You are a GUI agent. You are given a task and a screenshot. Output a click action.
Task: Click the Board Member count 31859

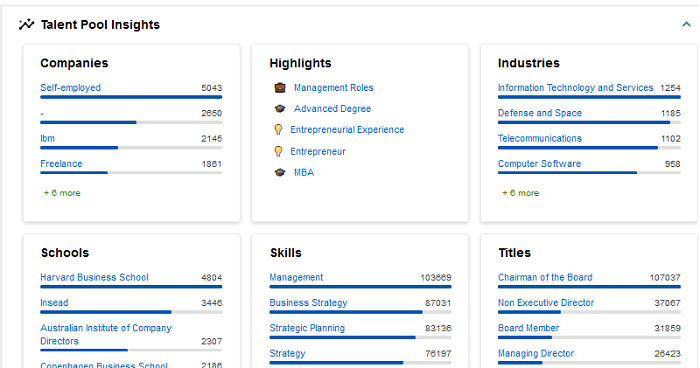667,328
